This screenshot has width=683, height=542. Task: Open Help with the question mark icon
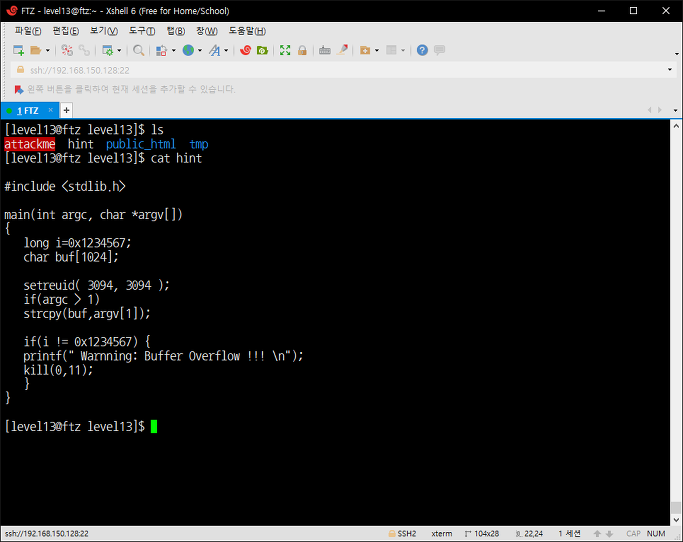(422, 51)
